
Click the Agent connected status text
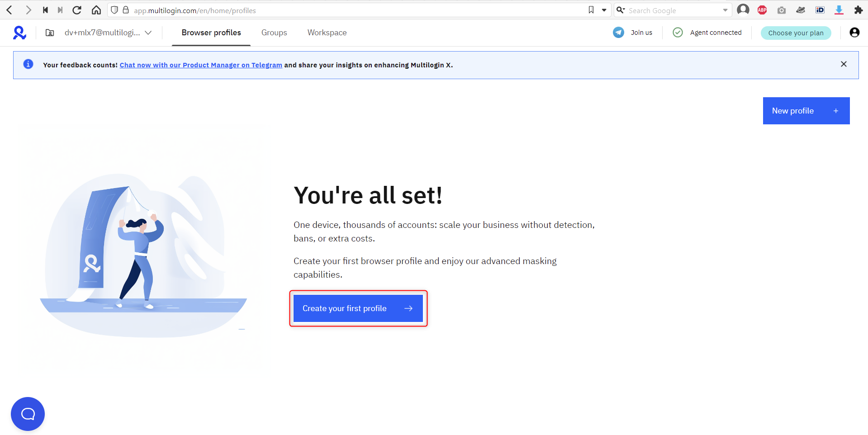coord(716,33)
